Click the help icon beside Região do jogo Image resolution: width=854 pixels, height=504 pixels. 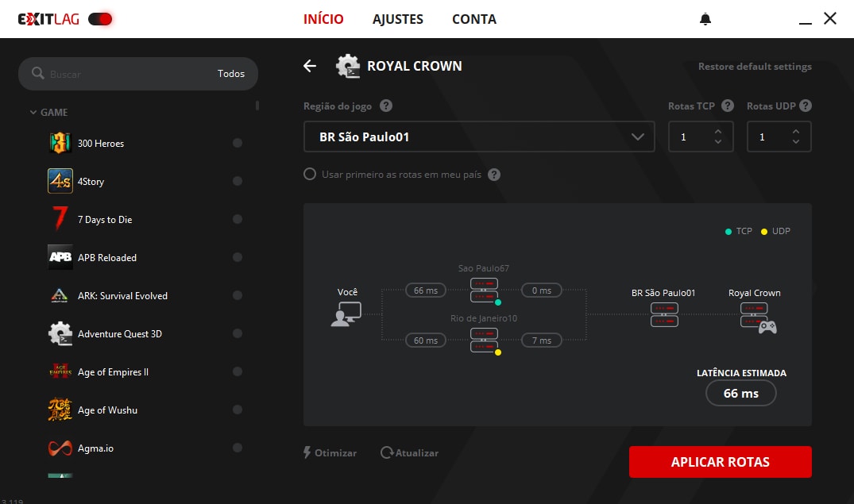pos(386,106)
